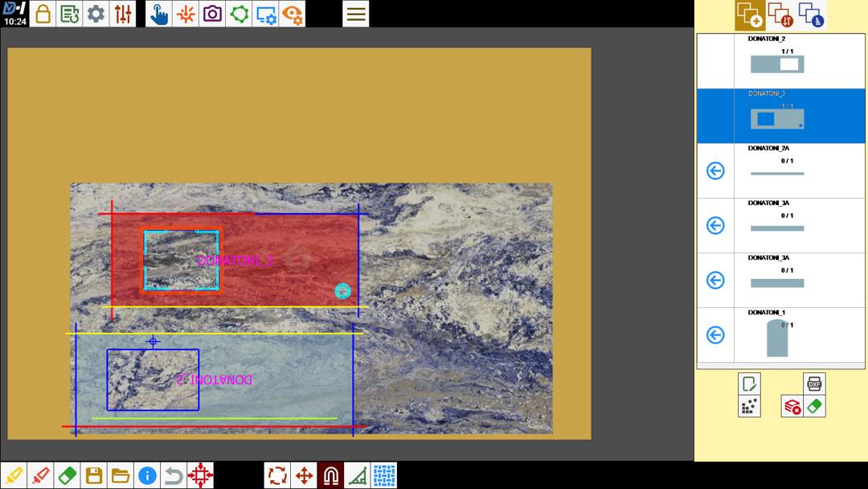
Task: Select the circular rotate arrows tool
Action: coord(277,475)
